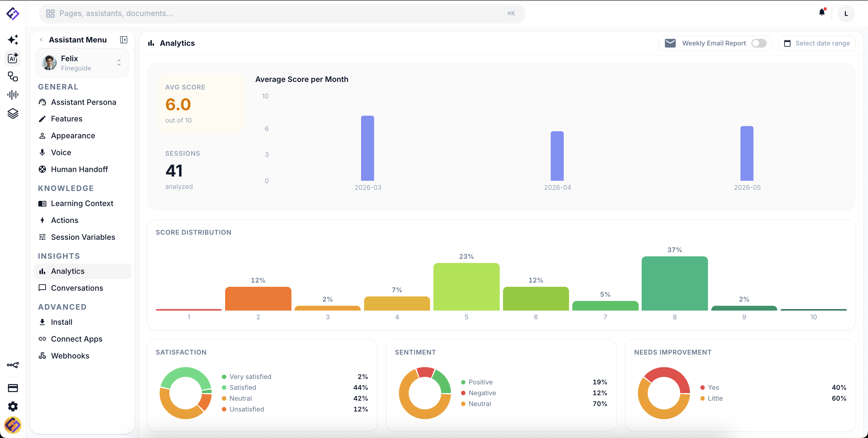The width and height of the screenshot is (868, 438).
Task: Click the Unsatisfied legend entry
Action: (x=295, y=409)
